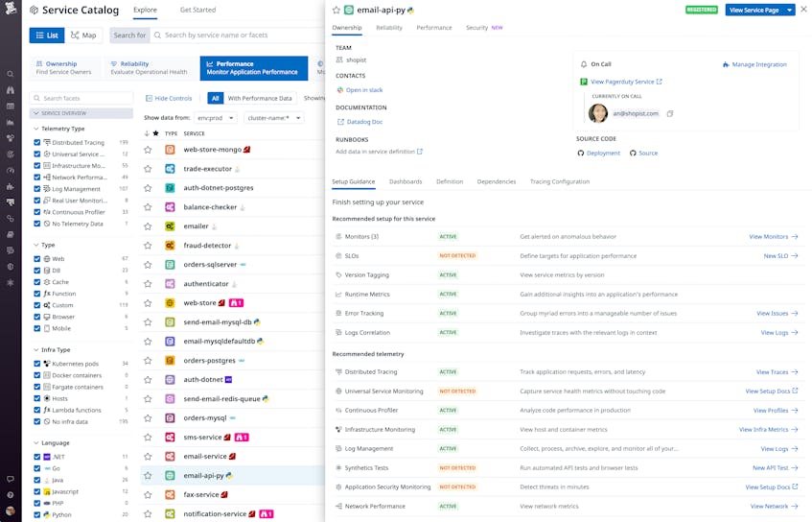Open the View Service Page dropdown arrow
Screen dimensions: 812x522
coord(789,10)
